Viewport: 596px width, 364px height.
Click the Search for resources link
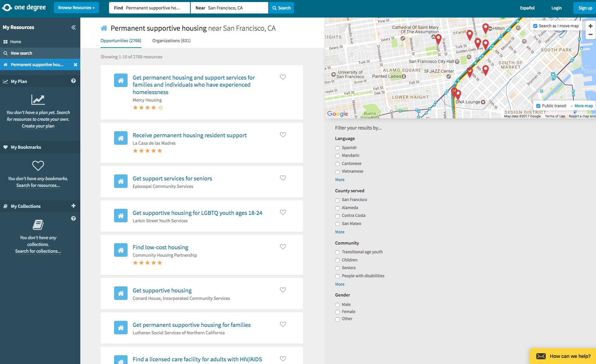38,186
